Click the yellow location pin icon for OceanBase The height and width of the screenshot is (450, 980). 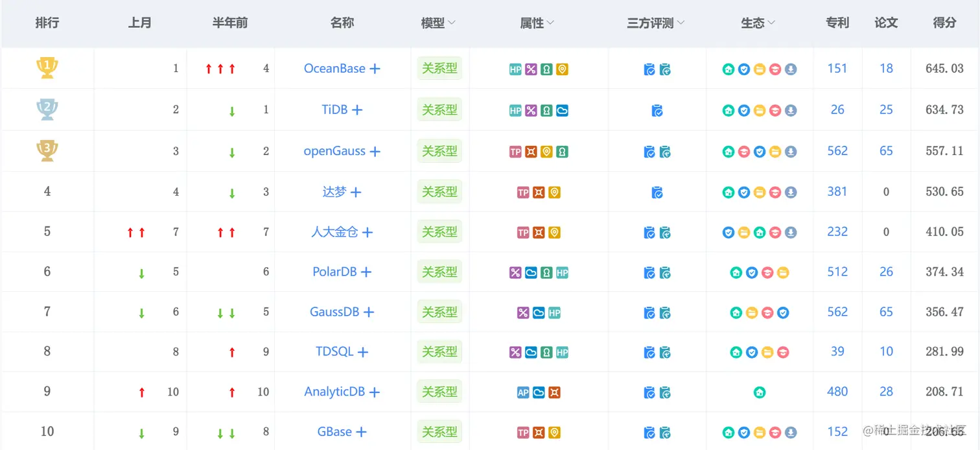562,69
